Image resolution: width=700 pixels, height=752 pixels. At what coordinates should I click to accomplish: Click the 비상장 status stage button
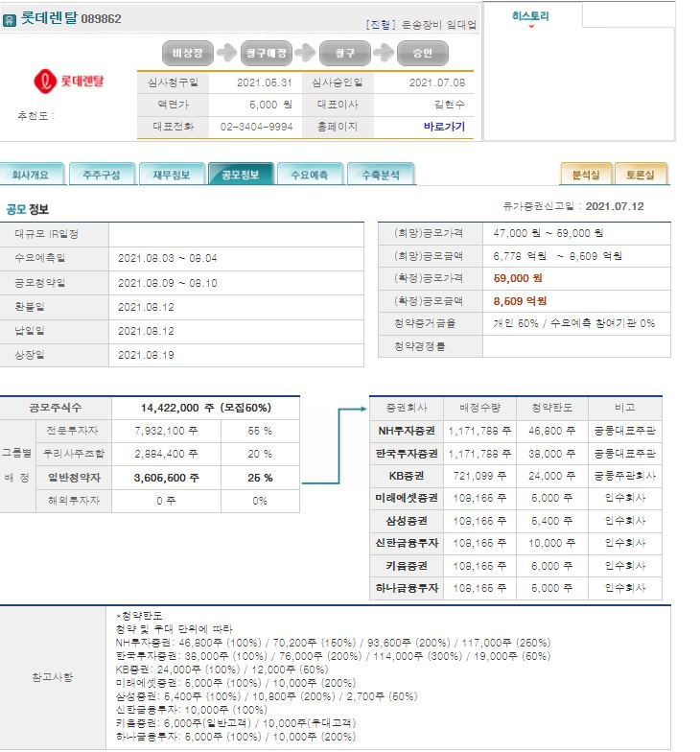[188, 53]
